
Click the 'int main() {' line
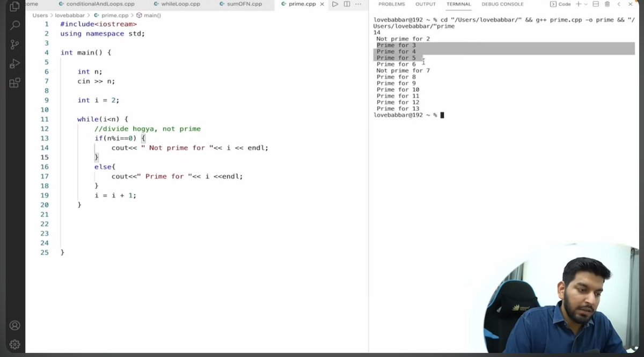point(86,53)
